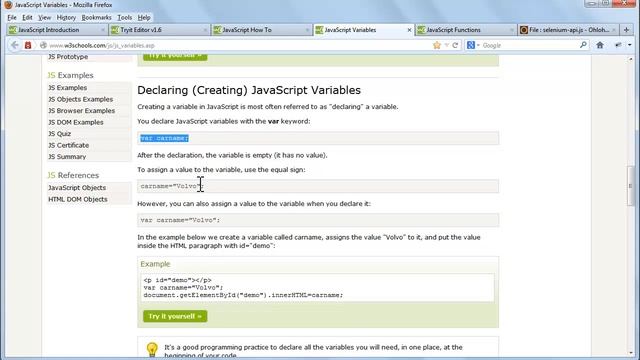The width and height of the screenshot is (640, 360).
Task: Click the browser Back arrow button
Action: [x=15, y=45]
